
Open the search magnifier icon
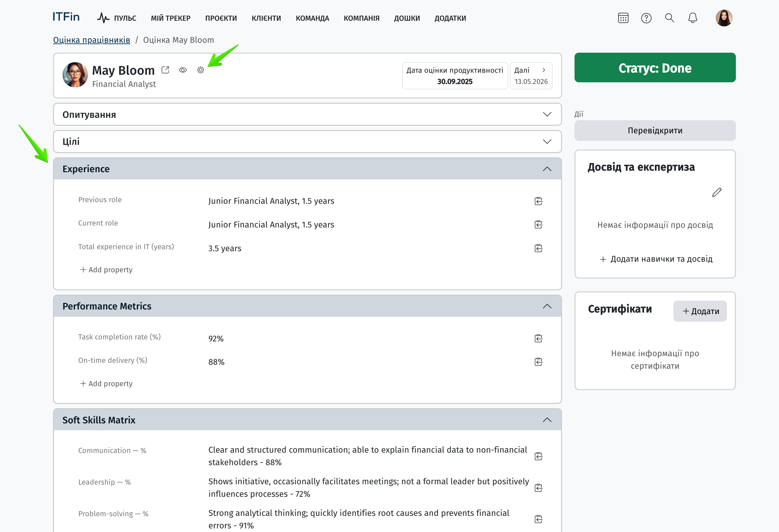[x=669, y=18]
